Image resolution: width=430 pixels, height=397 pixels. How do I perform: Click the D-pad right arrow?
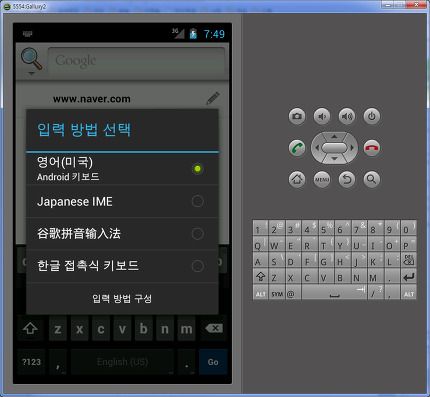point(352,148)
